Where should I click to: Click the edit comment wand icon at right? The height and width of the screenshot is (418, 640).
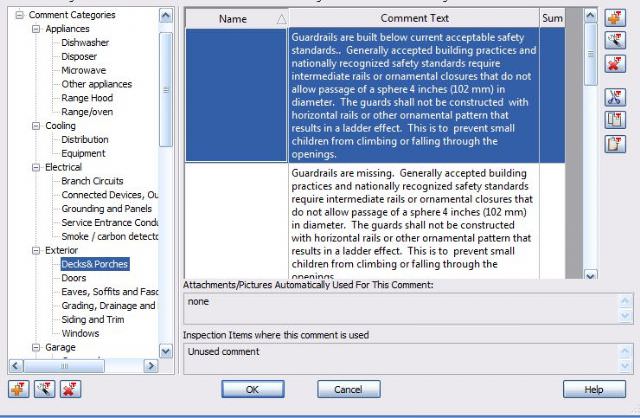pyautogui.click(x=617, y=41)
